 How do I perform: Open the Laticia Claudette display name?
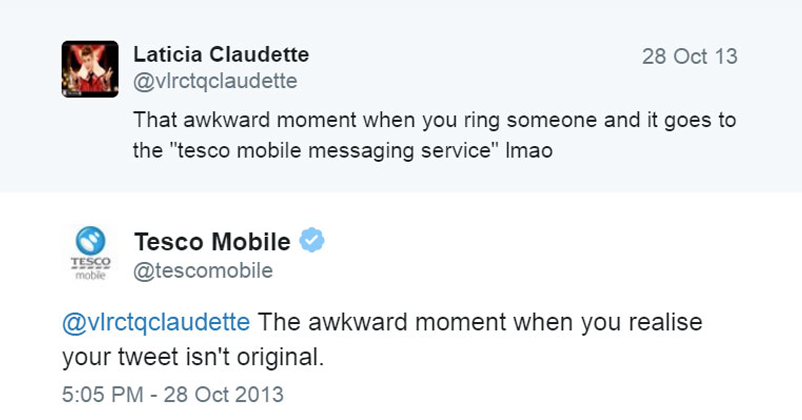221,54
